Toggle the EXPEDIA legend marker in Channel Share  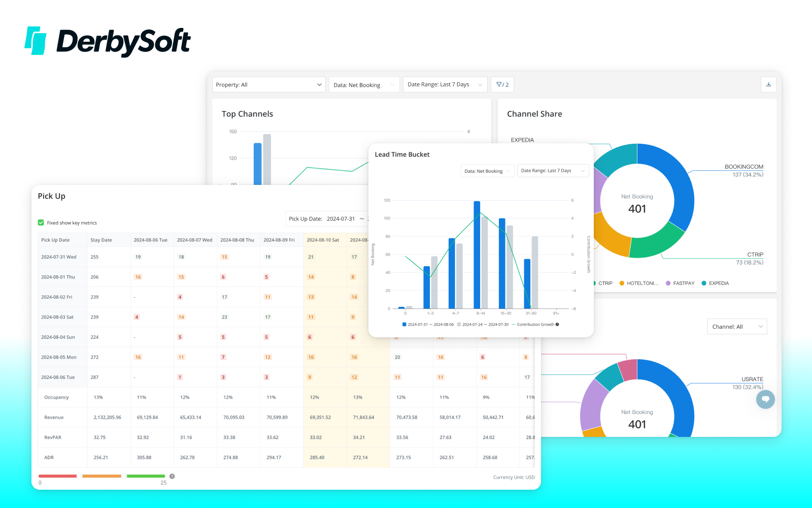(704, 283)
